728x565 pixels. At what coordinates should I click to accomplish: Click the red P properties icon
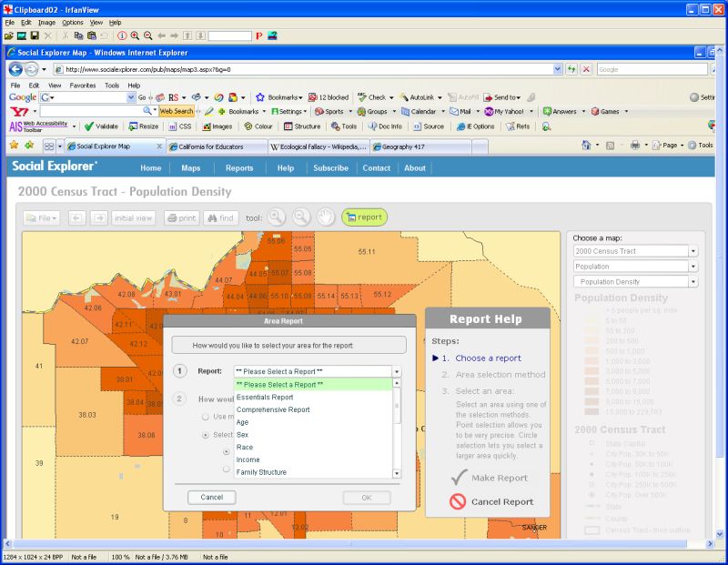pos(259,35)
